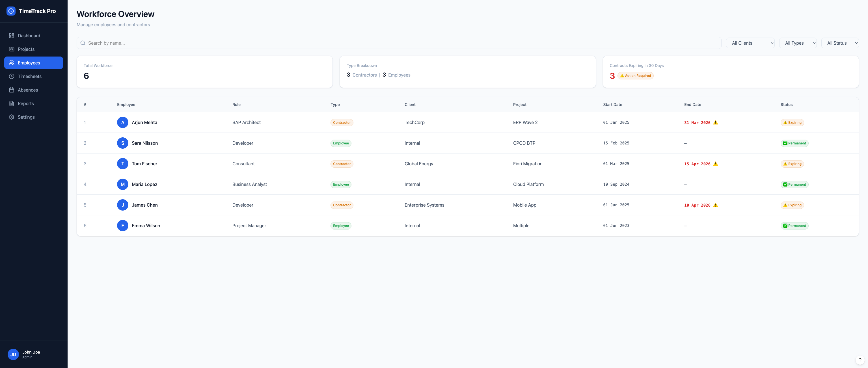The height and width of the screenshot is (368, 868).
Task: Click the search magnifier icon
Action: coord(83,43)
